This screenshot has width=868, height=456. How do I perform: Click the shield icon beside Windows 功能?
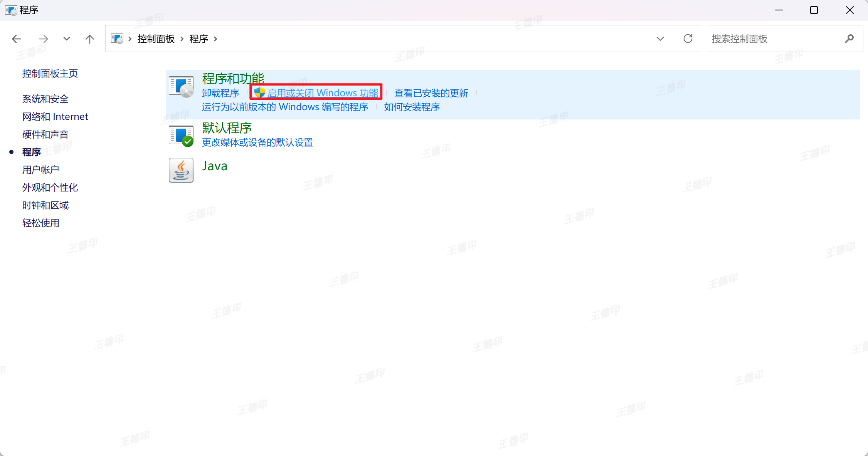260,92
